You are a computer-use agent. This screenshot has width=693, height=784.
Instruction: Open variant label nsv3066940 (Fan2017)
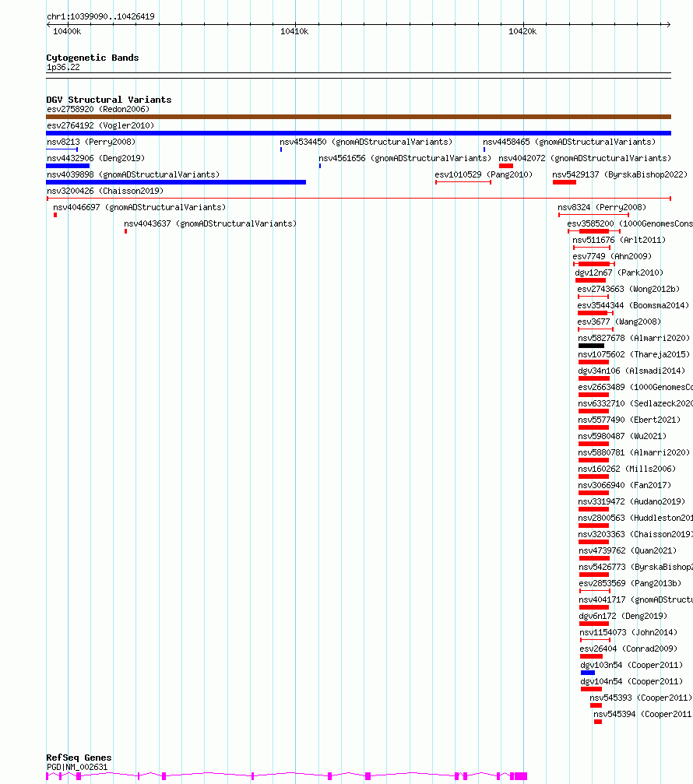[x=624, y=486]
